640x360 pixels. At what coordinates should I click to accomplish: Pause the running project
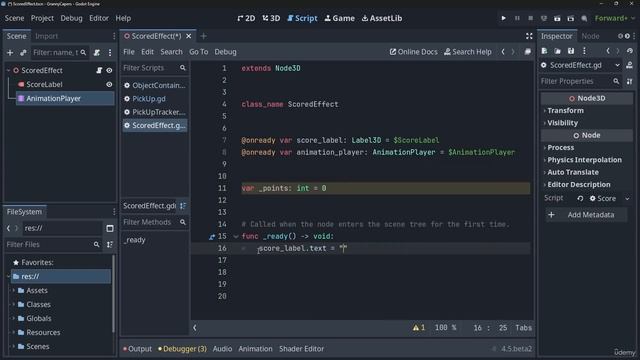[x=517, y=18]
